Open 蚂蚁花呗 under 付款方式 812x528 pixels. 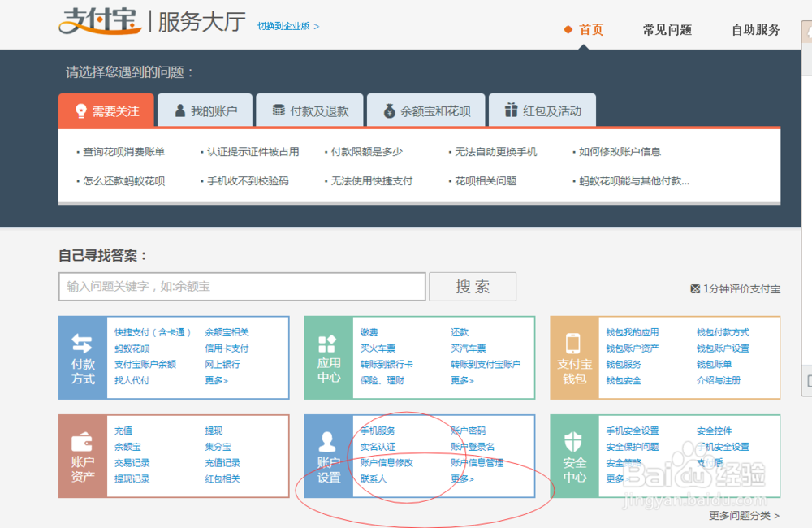(x=132, y=348)
